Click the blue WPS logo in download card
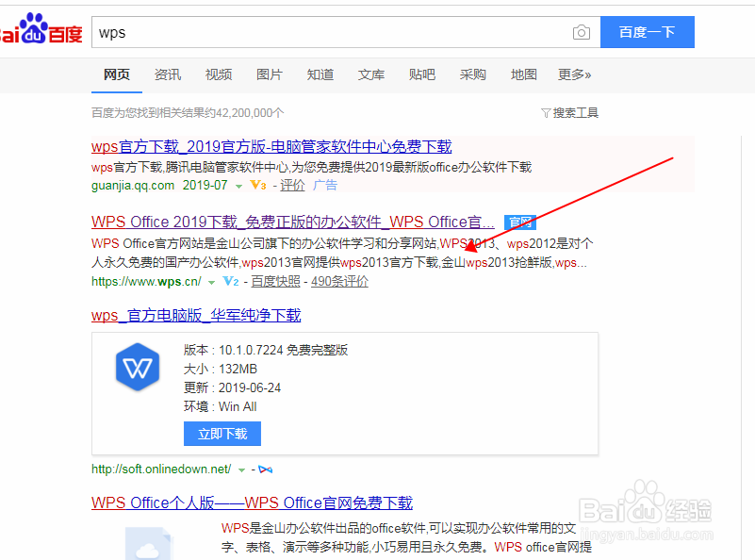Screen dimensions: 755x560 [138, 368]
